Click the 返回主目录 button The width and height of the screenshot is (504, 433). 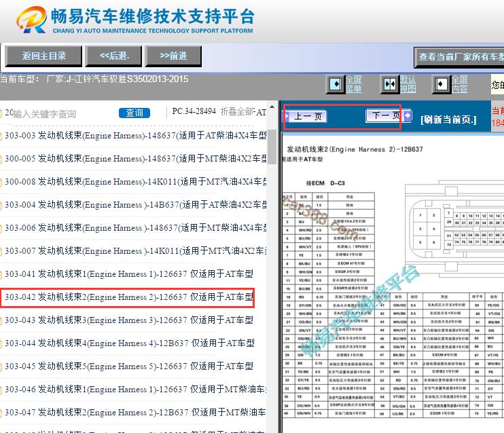pyautogui.click(x=43, y=56)
